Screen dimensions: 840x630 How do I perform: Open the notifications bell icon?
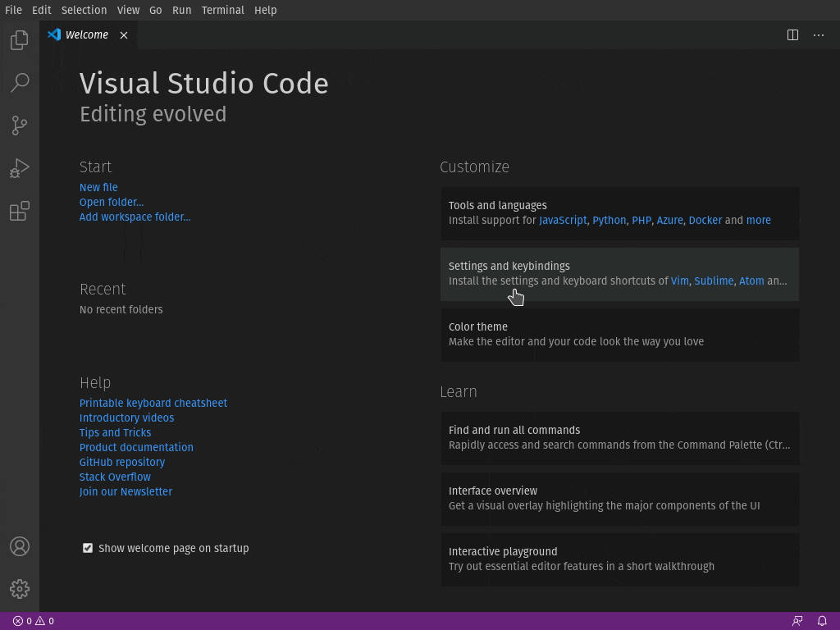[x=822, y=621]
